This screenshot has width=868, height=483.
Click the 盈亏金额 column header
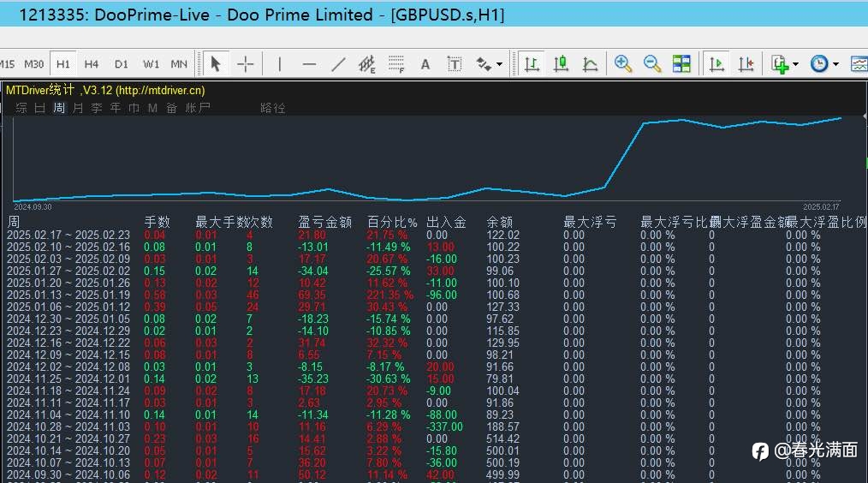(325, 222)
